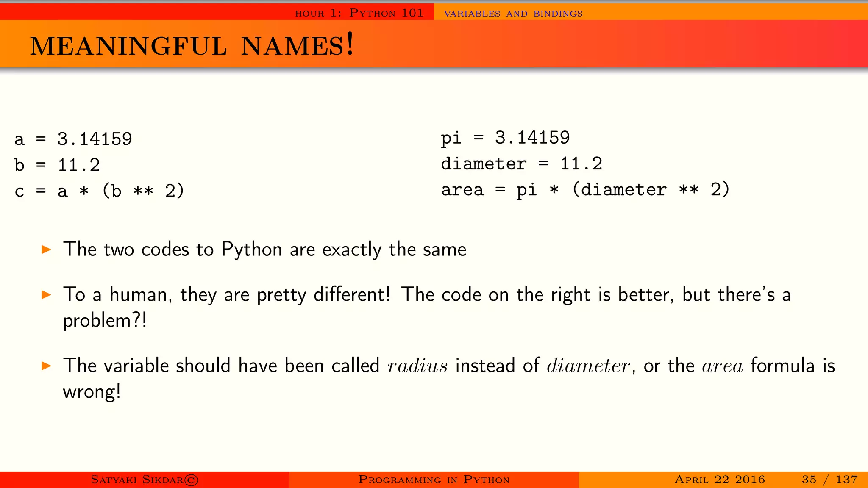Click the 'Meaningful Names!' slide title

pos(192,45)
